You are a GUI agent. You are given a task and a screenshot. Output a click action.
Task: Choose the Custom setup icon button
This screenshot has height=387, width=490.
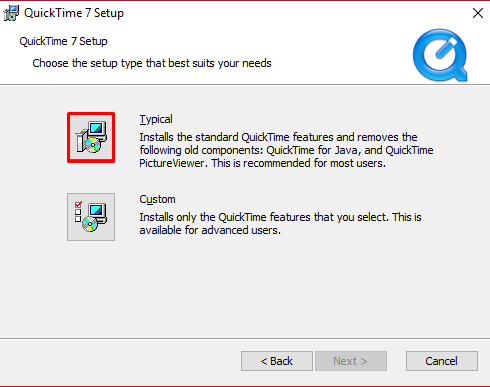coord(91,217)
